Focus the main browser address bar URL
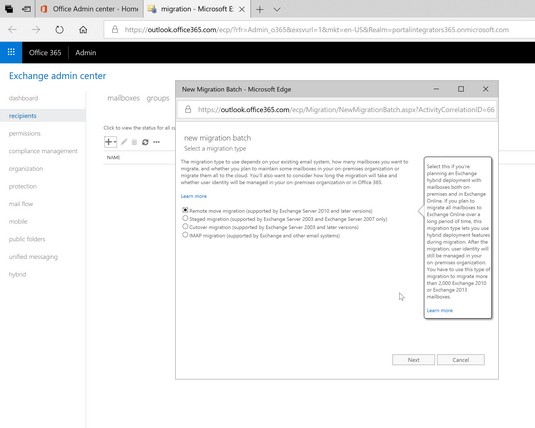 click(x=317, y=30)
